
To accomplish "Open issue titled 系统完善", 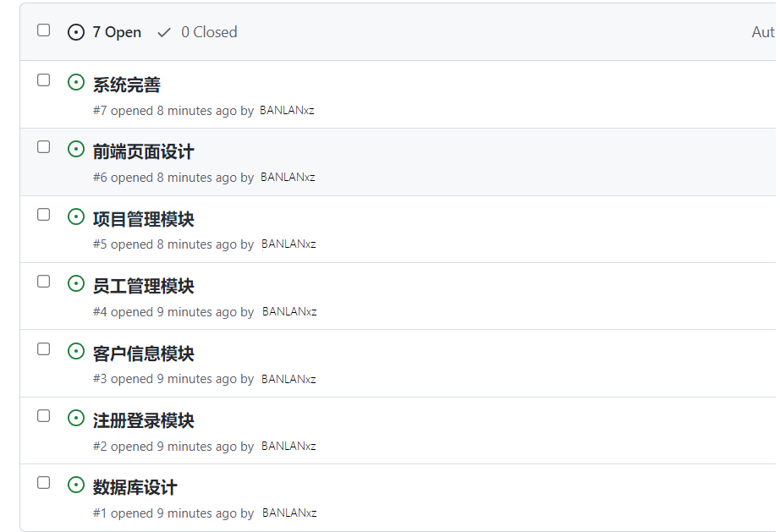I will (127, 85).
